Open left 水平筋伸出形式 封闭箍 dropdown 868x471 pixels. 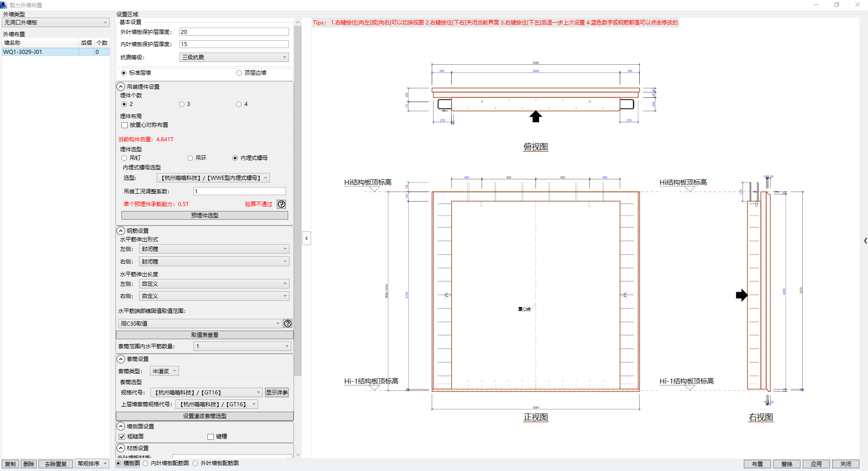coord(214,249)
